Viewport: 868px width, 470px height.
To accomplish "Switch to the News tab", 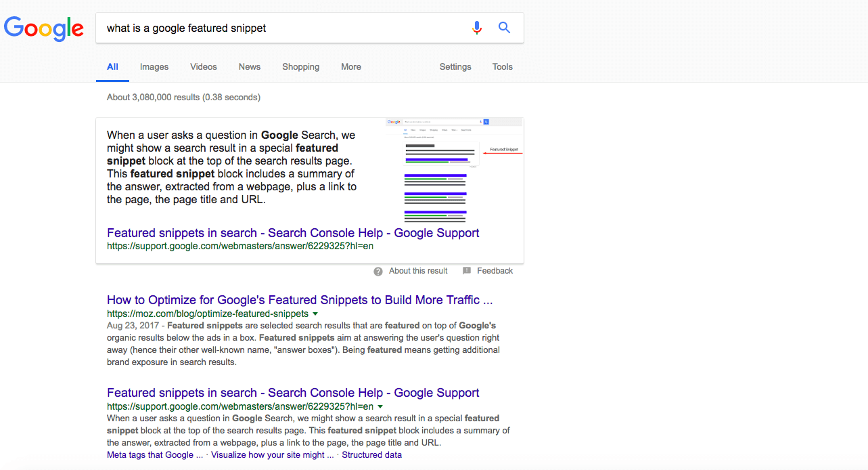I will coord(250,66).
